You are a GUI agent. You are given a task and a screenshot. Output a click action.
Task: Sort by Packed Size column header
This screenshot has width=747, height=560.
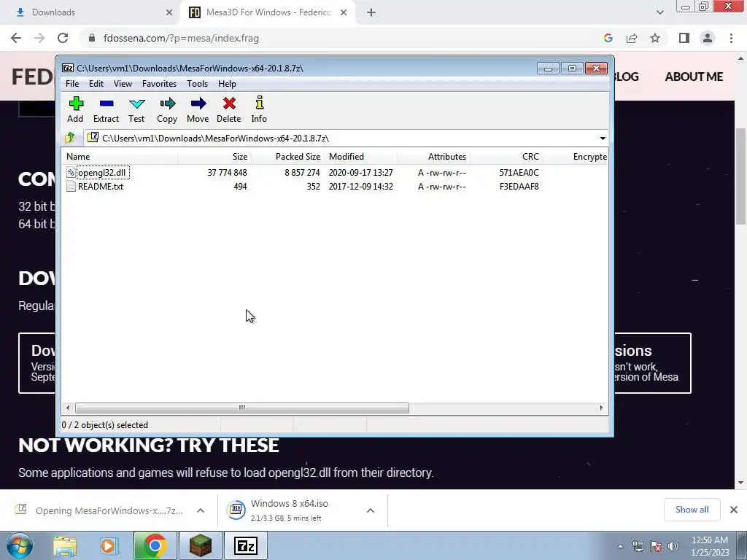(x=287, y=157)
